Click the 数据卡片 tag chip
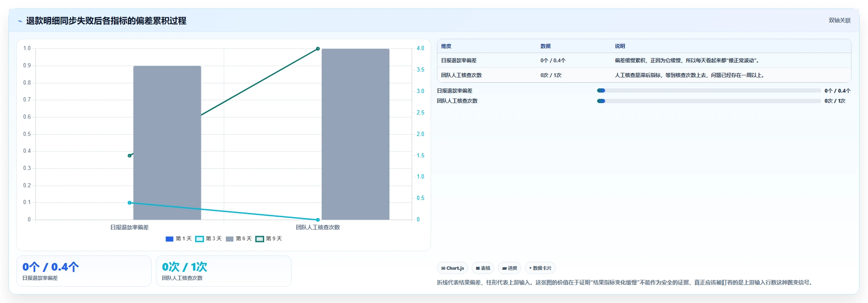The height and width of the screenshot is (303, 868). pyautogui.click(x=540, y=268)
